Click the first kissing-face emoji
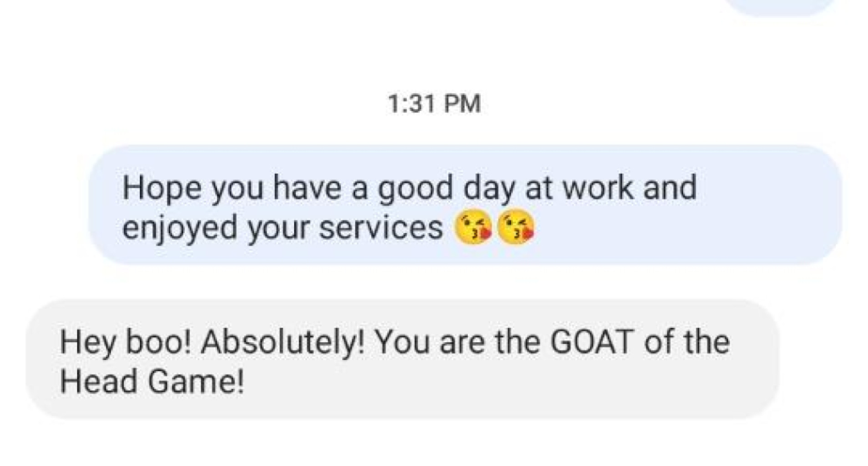This screenshot has height=466, width=868. click(x=473, y=228)
